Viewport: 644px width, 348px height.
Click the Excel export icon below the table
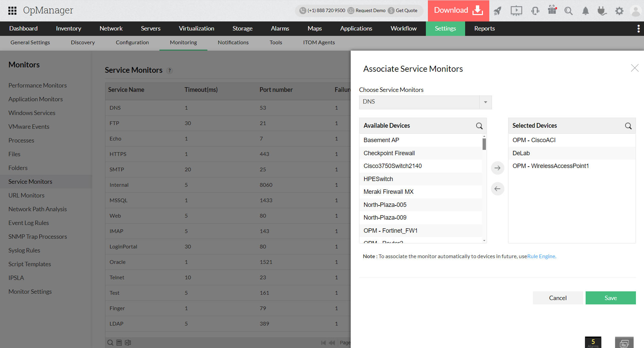(128, 342)
